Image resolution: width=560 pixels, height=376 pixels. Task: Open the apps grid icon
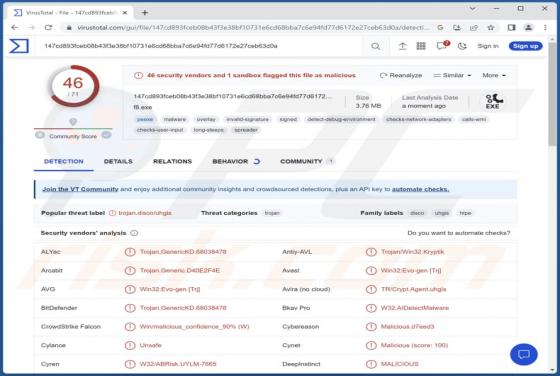tap(421, 46)
